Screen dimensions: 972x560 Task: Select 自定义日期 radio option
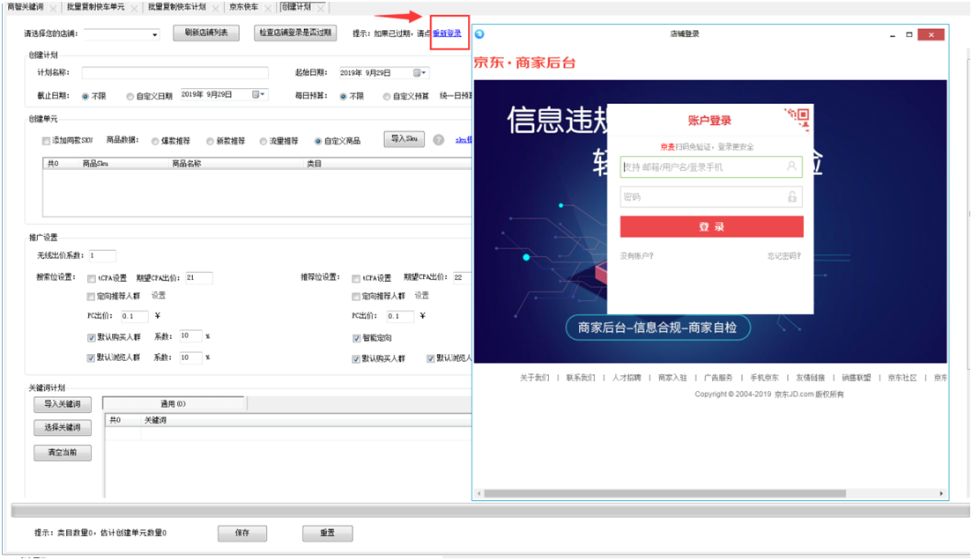coord(130,97)
